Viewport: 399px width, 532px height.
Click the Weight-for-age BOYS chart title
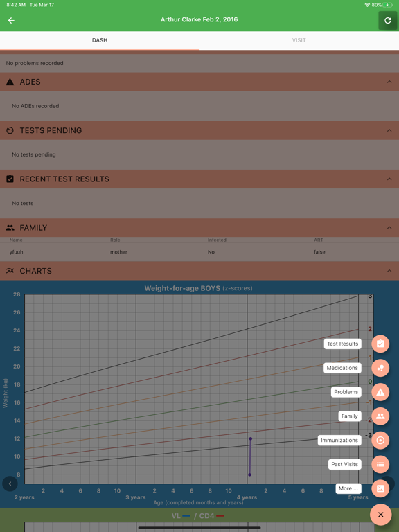tap(199, 288)
